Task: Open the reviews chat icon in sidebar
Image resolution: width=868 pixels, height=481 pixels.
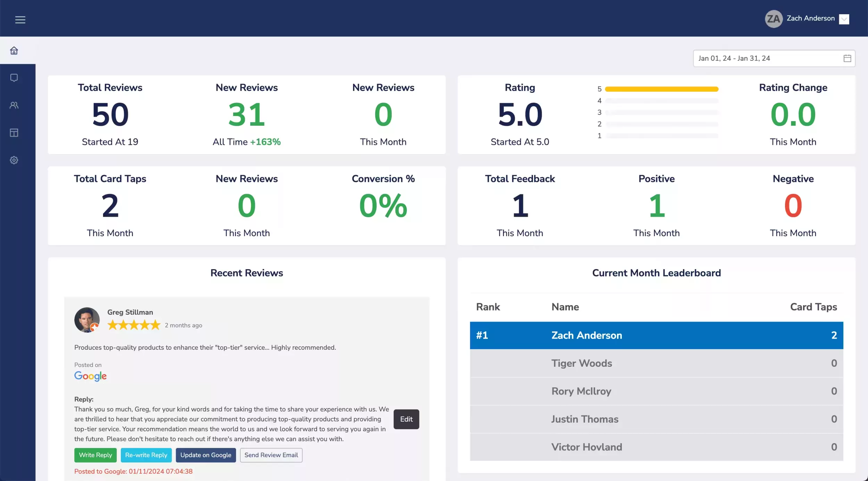Action: coord(14,78)
